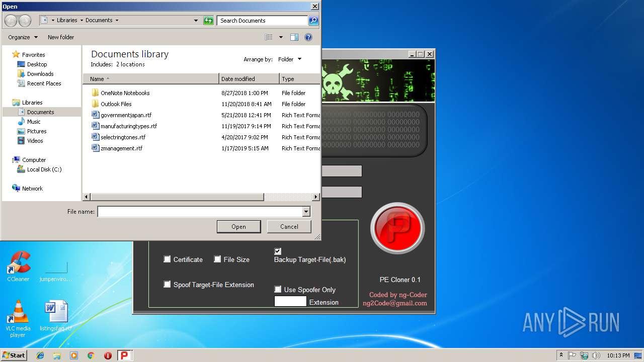The image size is (644, 362).
Task: Click the 2 locations link
Action: click(130, 64)
